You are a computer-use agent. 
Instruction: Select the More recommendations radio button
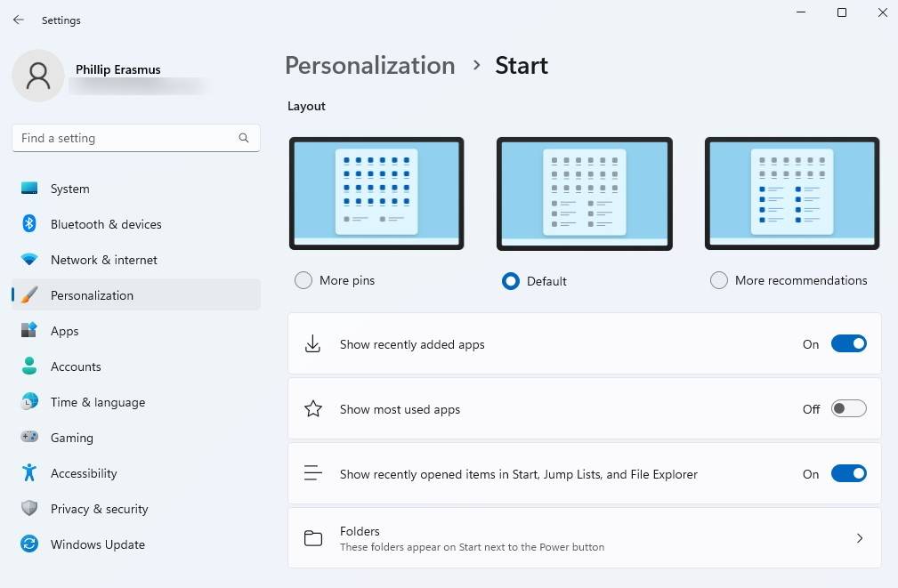(x=719, y=280)
